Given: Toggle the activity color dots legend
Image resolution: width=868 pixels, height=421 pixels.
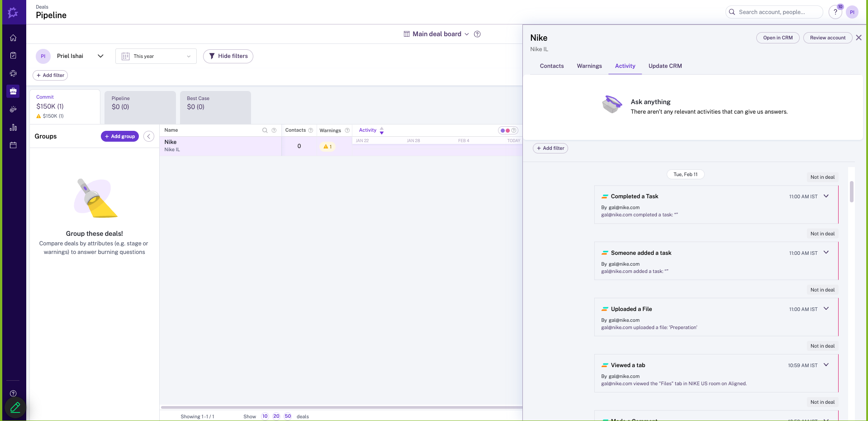Looking at the screenshot, I should coord(505,130).
